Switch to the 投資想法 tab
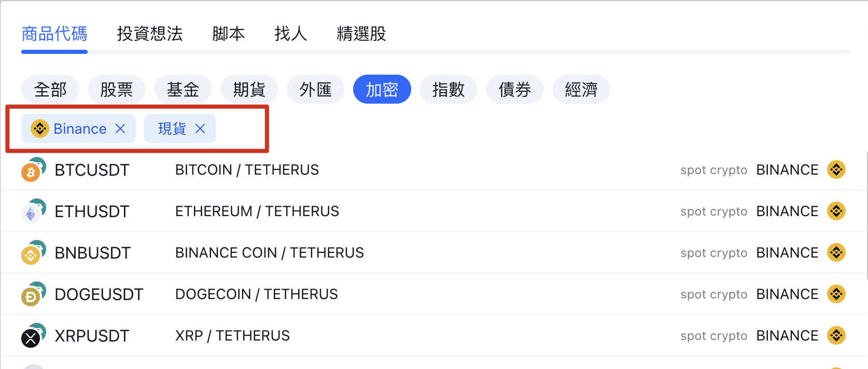The image size is (868, 369). click(x=150, y=34)
